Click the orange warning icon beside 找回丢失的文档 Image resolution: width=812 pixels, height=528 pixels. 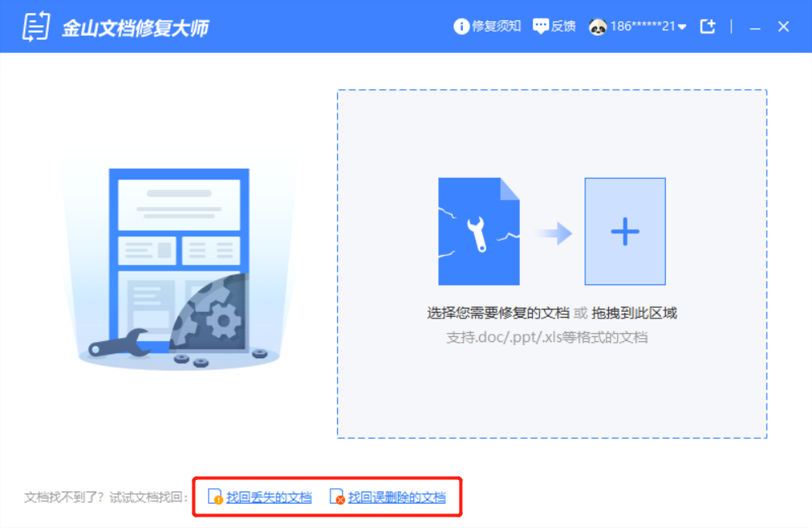215,496
